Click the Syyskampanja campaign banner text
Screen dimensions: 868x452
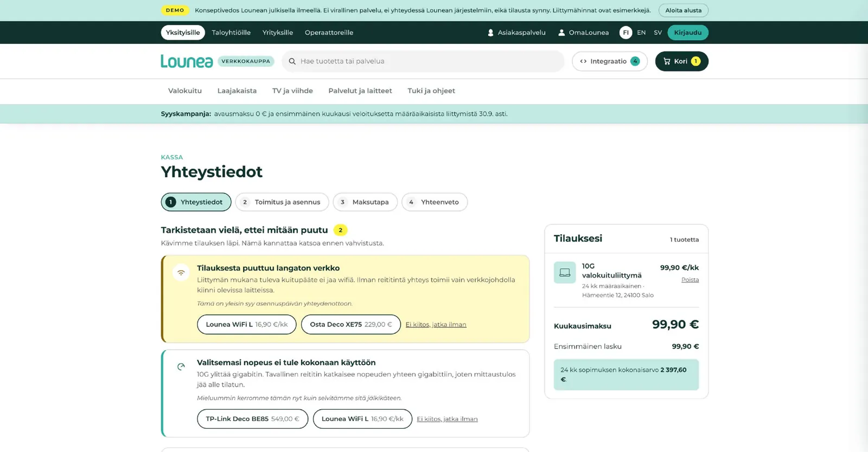(334, 114)
